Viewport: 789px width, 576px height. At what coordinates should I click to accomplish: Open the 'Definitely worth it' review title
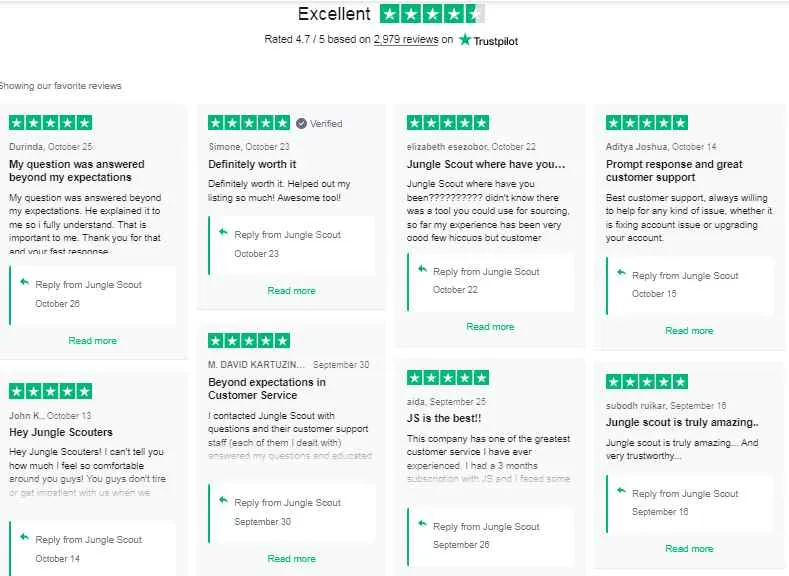[252, 164]
